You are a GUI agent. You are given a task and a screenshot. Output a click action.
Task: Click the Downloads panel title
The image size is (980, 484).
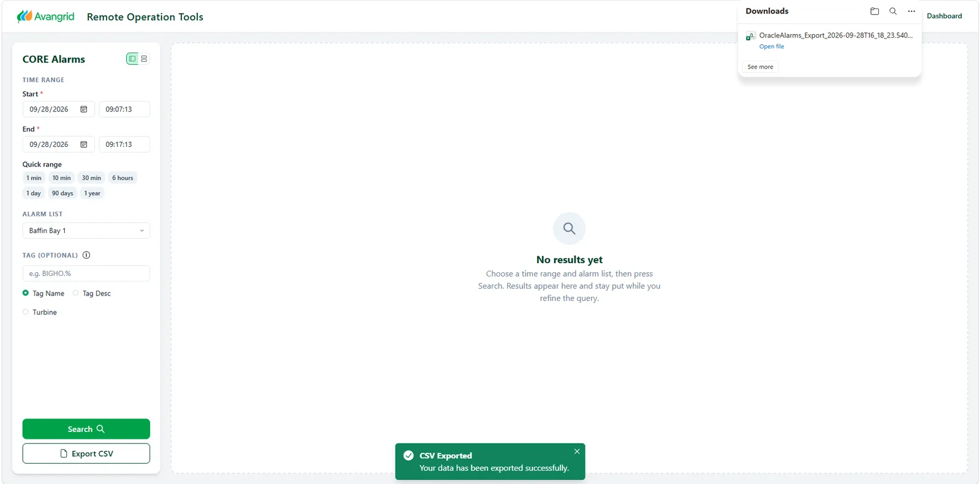coord(767,11)
